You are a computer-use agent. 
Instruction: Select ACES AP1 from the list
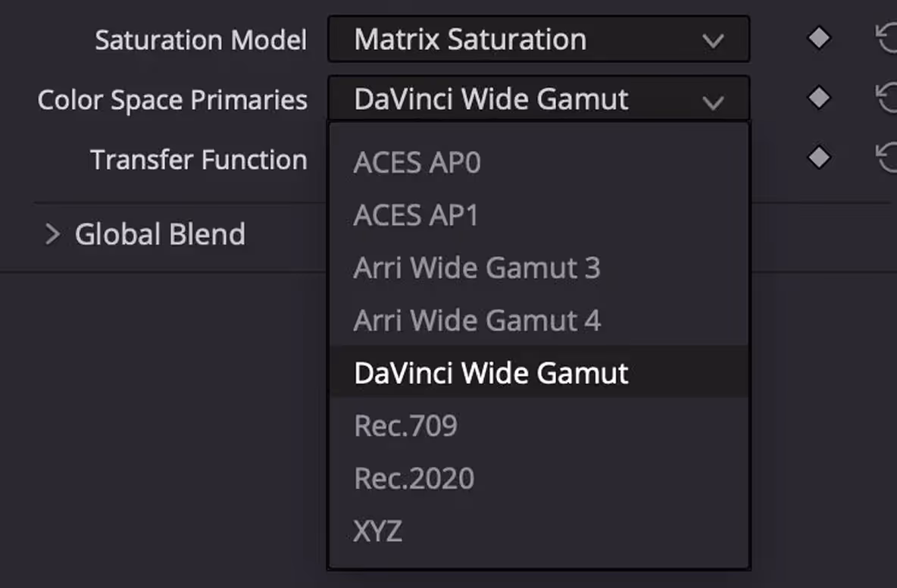point(539,215)
